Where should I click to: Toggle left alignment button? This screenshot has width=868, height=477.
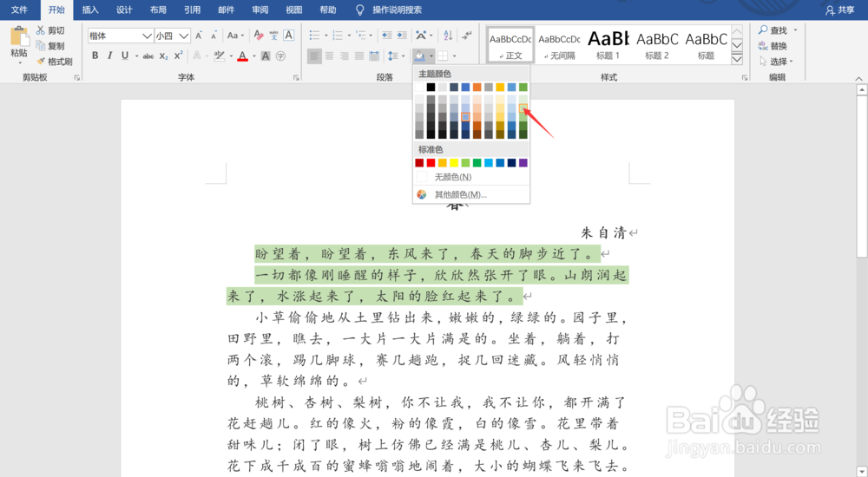point(314,56)
